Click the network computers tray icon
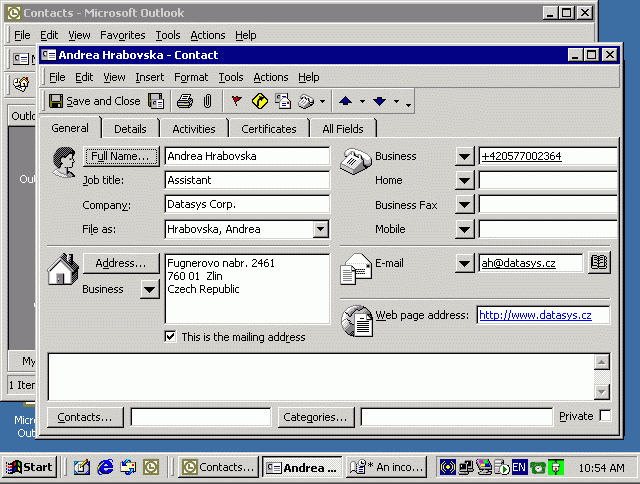Viewport: 640px width, 484px height. tap(466, 467)
